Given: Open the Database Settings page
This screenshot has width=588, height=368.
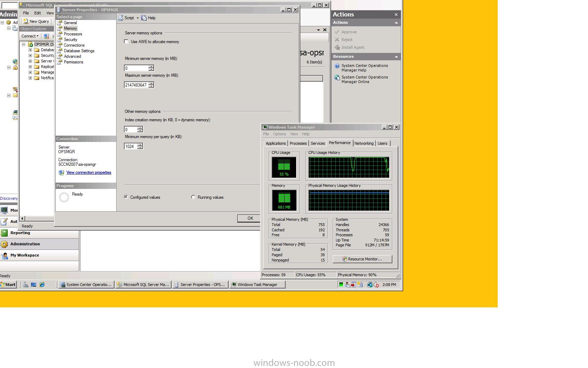Looking at the screenshot, I should [x=79, y=51].
